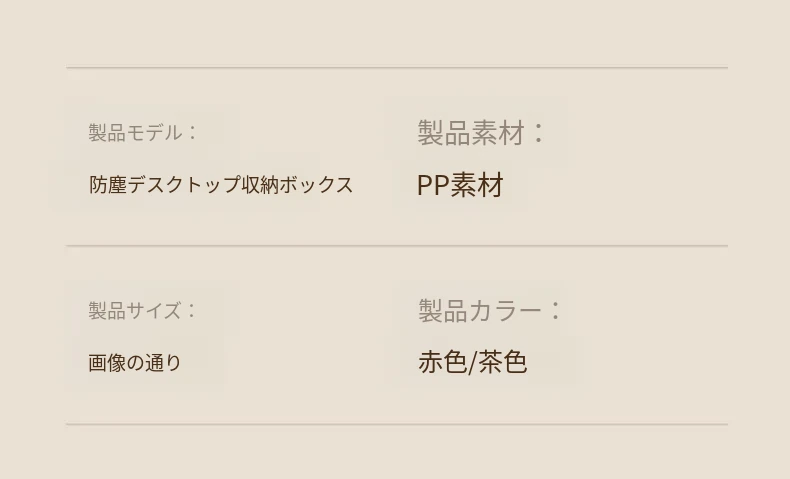Select the PP素材 material value
The height and width of the screenshot is (479, 790).
[x=460, y=185]
